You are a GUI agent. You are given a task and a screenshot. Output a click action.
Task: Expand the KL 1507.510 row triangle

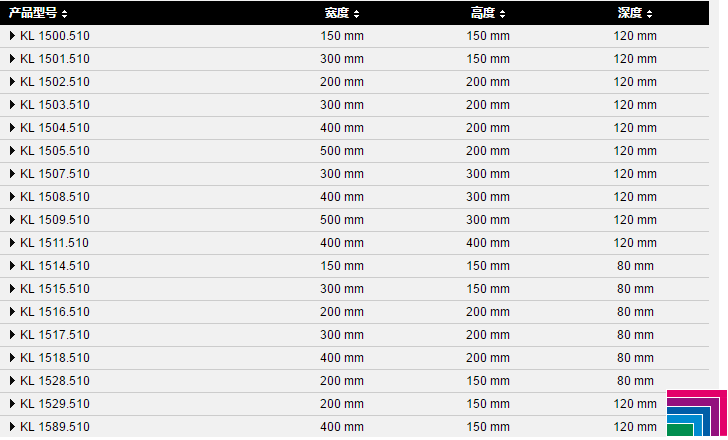[x=13, y=174]
